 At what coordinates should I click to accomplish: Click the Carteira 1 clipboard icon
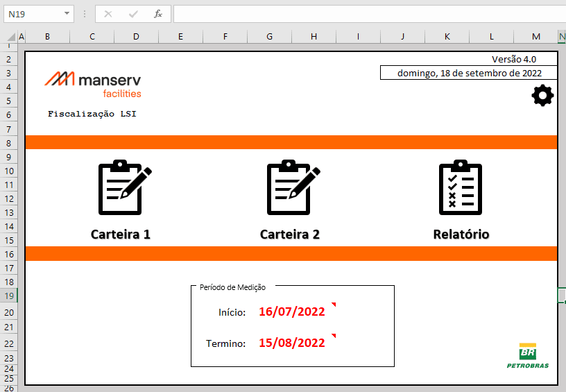coord(123,188)
